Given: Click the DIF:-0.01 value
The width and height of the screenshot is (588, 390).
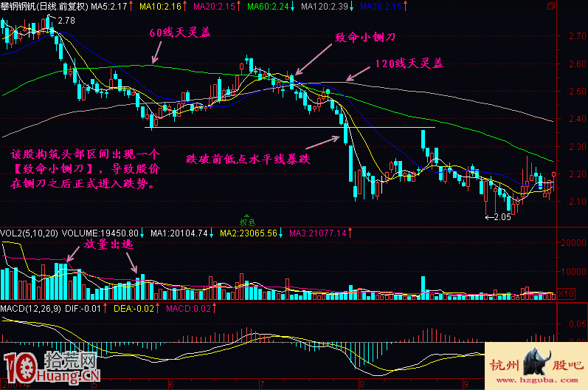Looking at the screenshot, I should [83, 309].
